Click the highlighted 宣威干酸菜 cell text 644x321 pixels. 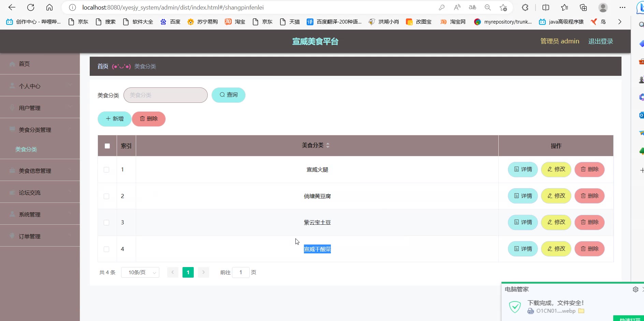(317, 249)
